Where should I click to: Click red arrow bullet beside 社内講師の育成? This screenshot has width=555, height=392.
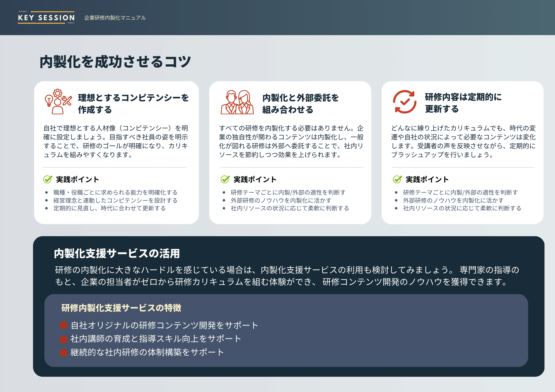[x=64, y=339]
